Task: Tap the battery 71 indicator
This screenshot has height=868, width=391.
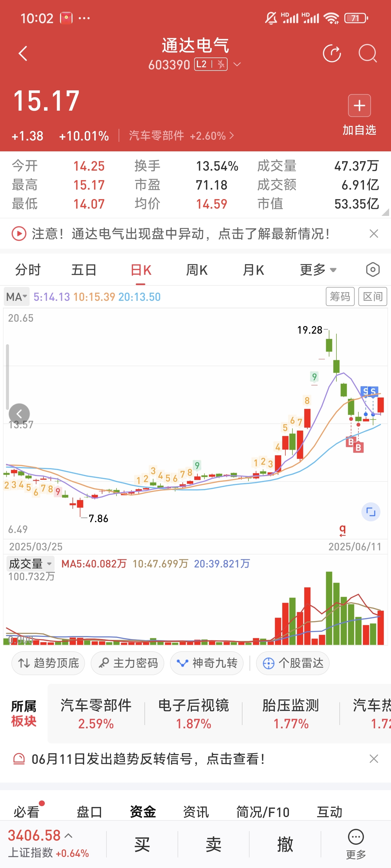Action: [356, 18]
